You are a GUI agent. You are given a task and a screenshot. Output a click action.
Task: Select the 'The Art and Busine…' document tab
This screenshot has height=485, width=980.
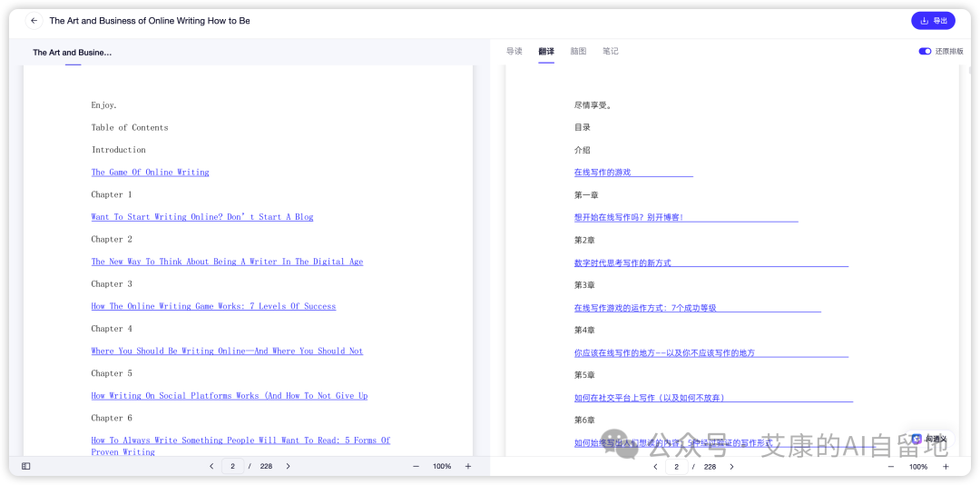point(73,53)
